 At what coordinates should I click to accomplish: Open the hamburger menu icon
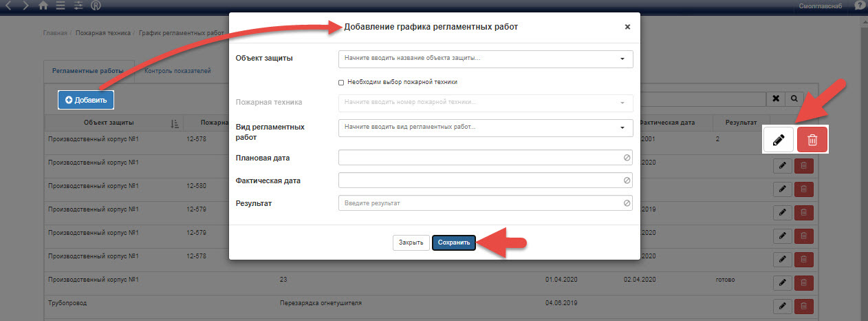(x=61, y=6)
